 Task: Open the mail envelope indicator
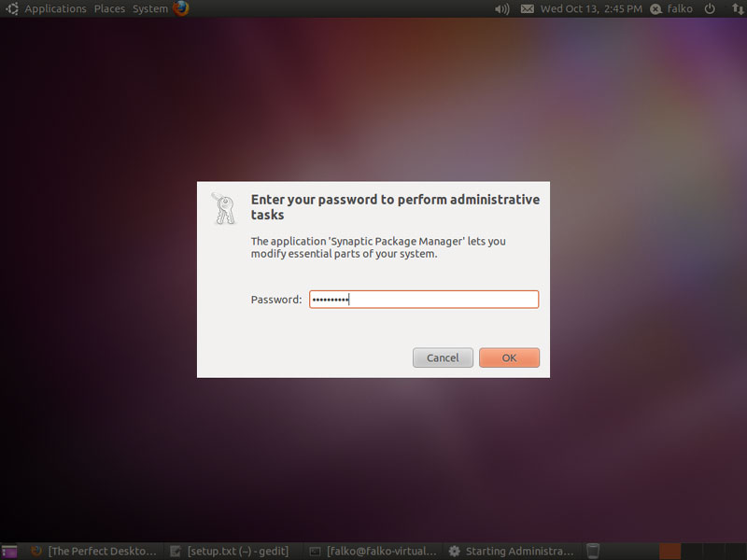527,8
